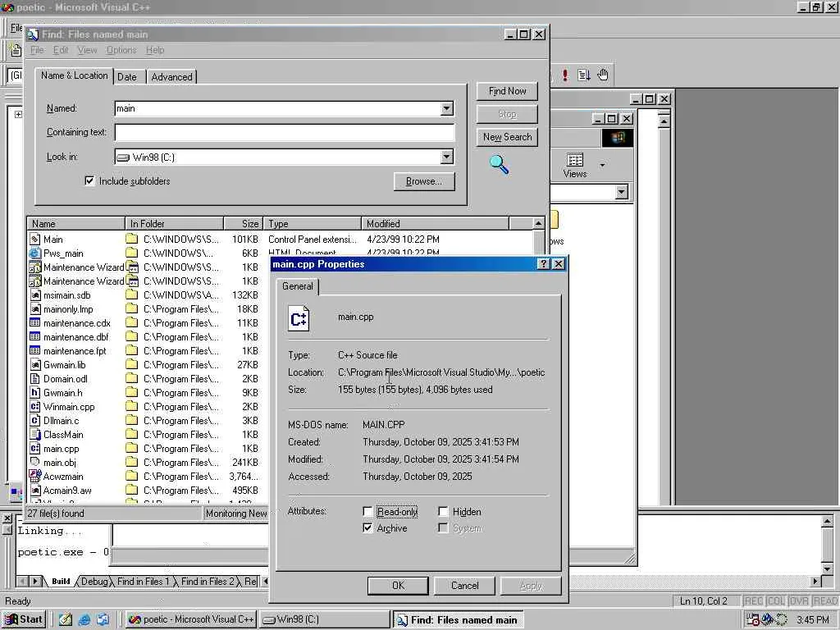
Task: Click the Named text field containing main
Action: [x=277, y=109]
